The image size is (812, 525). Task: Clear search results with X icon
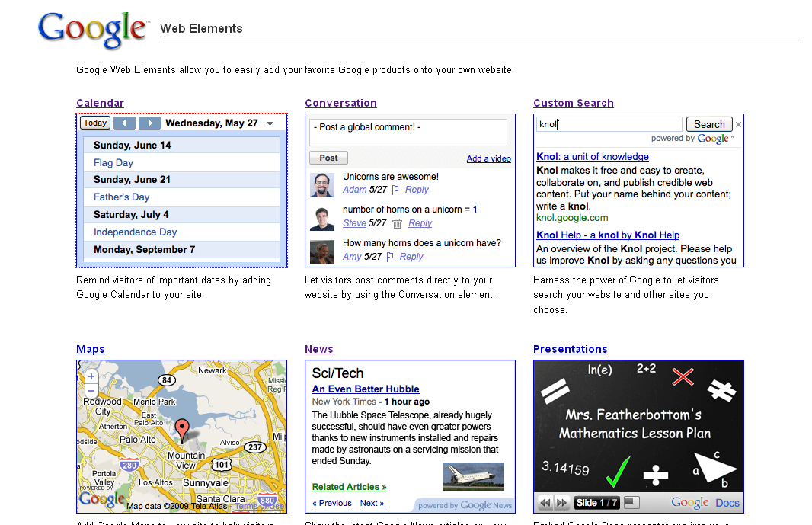738,124
